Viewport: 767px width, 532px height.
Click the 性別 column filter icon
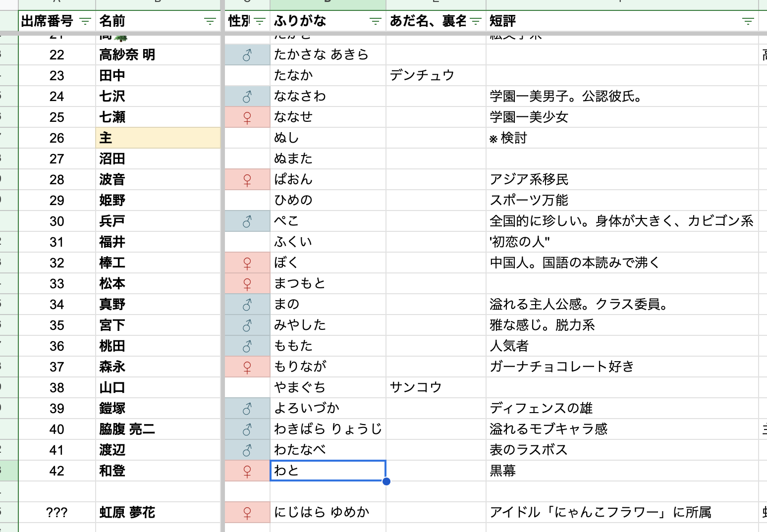(x=260, y=21)
